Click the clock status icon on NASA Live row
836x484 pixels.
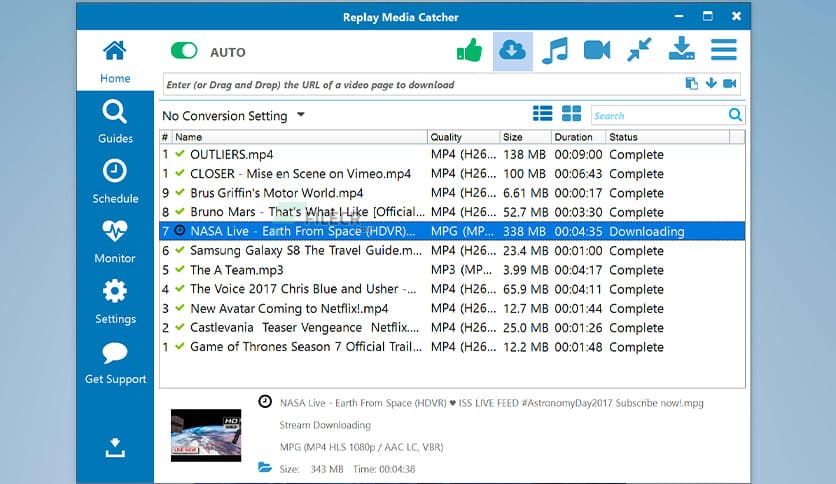tap(180, 230)
